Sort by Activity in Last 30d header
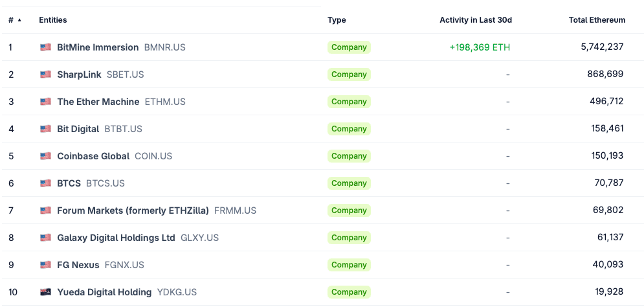 tap(476, 19)
